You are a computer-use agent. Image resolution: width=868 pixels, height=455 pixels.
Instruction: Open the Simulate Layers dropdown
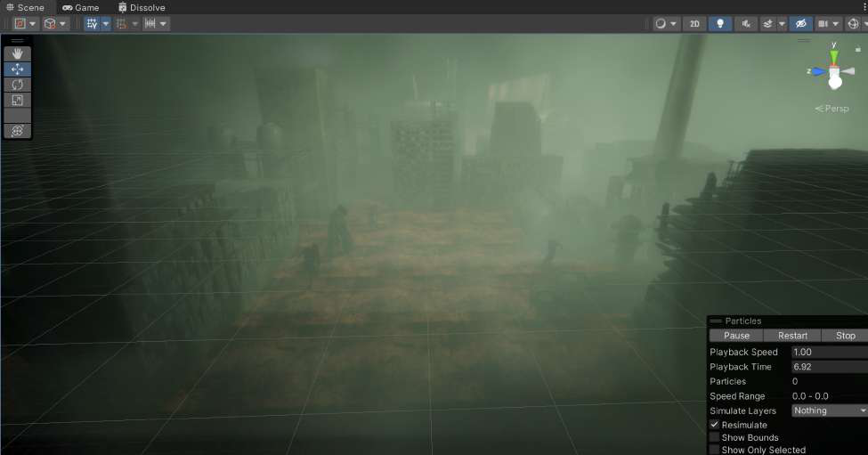(829, 410)
